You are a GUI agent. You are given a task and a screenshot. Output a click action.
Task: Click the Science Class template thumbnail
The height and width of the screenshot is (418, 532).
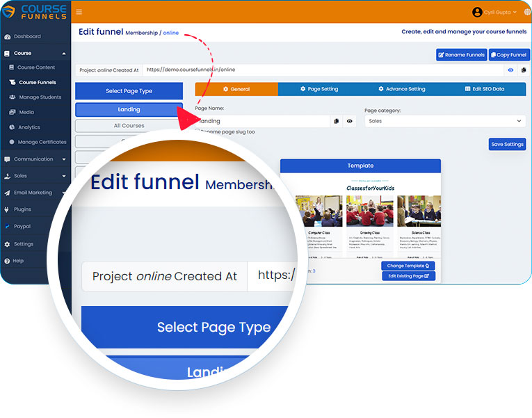[x=419, y=211]
